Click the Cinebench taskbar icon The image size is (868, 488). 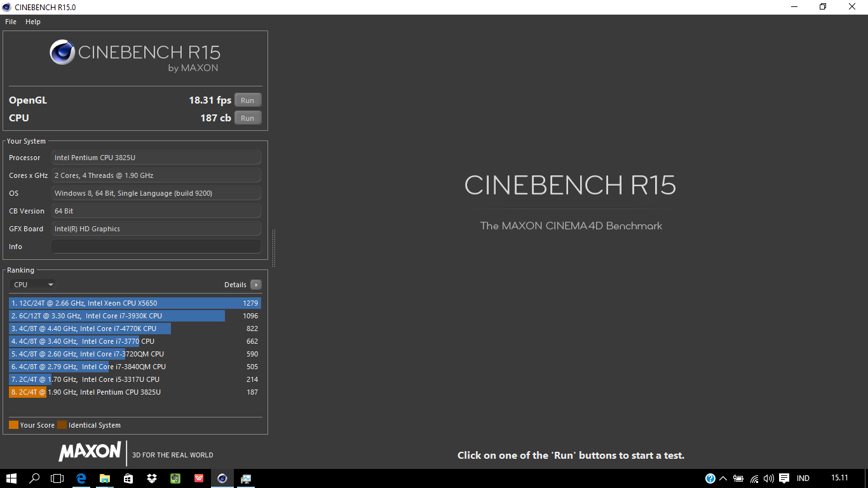pyautogui.click(x=222, y=478)
